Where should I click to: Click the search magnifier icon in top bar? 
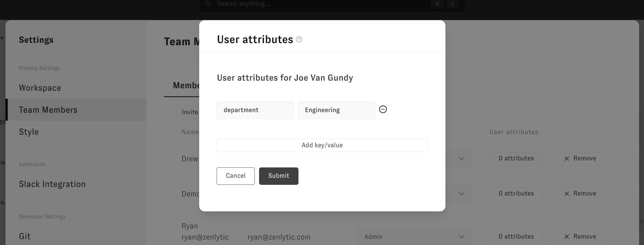tap(208, 4)
